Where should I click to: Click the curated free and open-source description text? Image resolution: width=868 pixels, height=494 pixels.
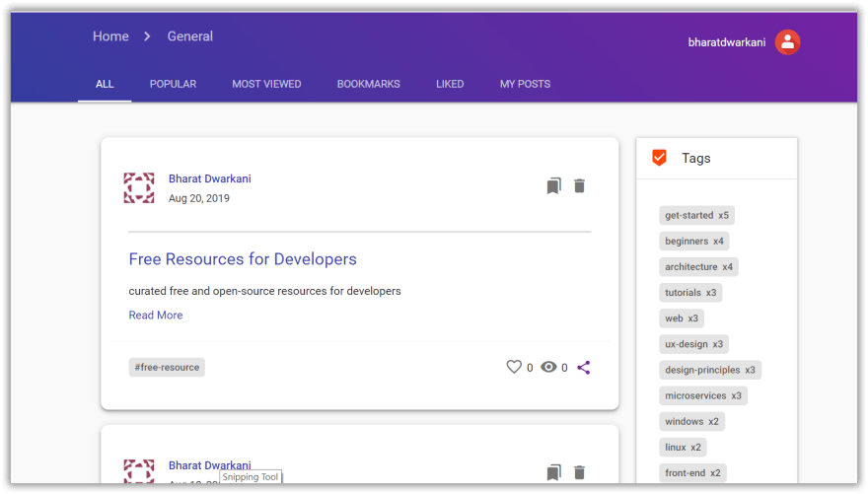264,291
